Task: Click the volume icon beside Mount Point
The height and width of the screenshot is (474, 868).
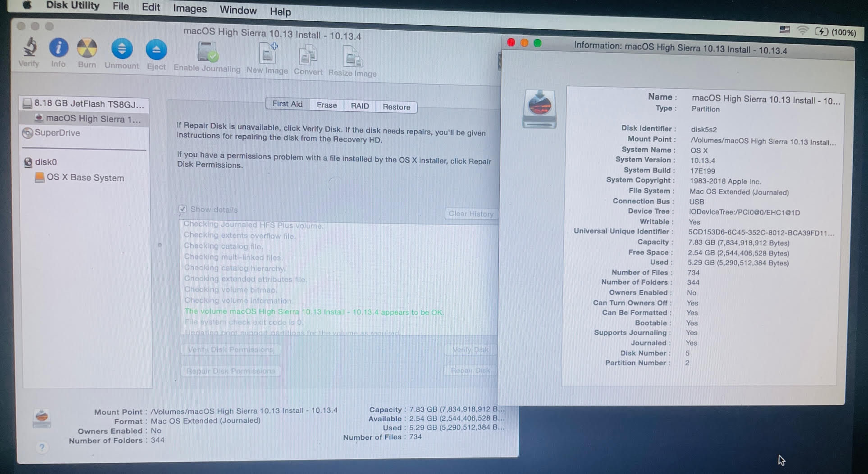Action: tap(42, 418)
